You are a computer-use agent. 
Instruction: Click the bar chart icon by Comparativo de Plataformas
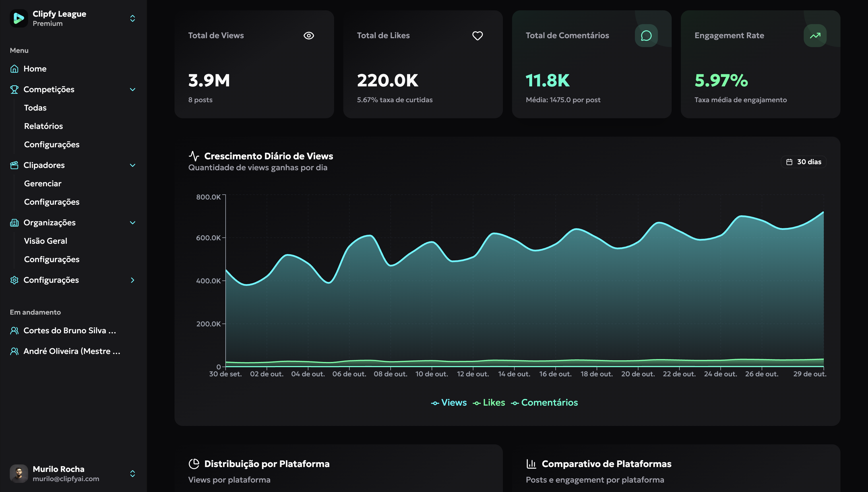[x=531, y=464]
